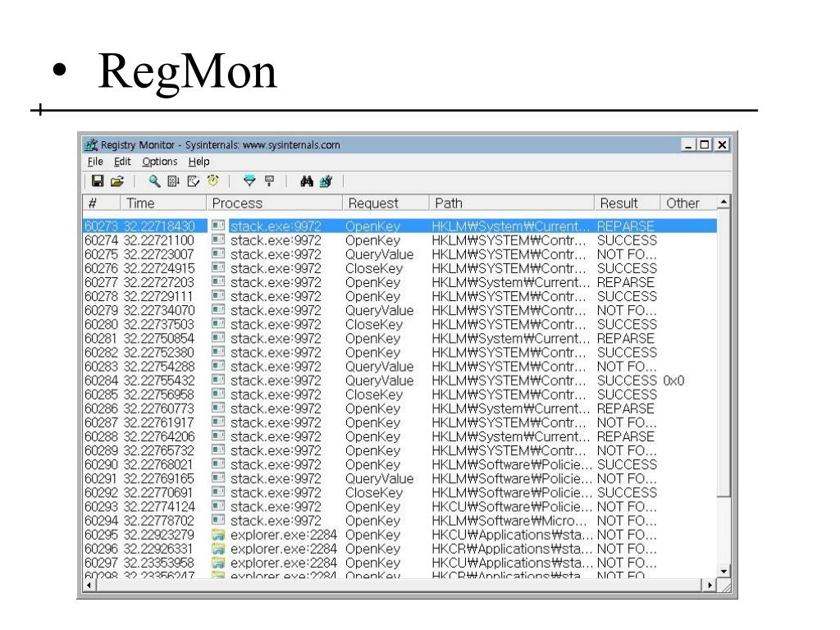Click CloseKey request in row 60276
This screenshot has height=630, width=840.
click(x=374, y=268)
